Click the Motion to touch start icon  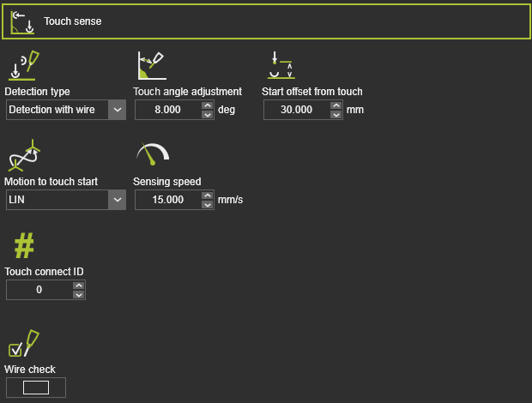(23, 155)
